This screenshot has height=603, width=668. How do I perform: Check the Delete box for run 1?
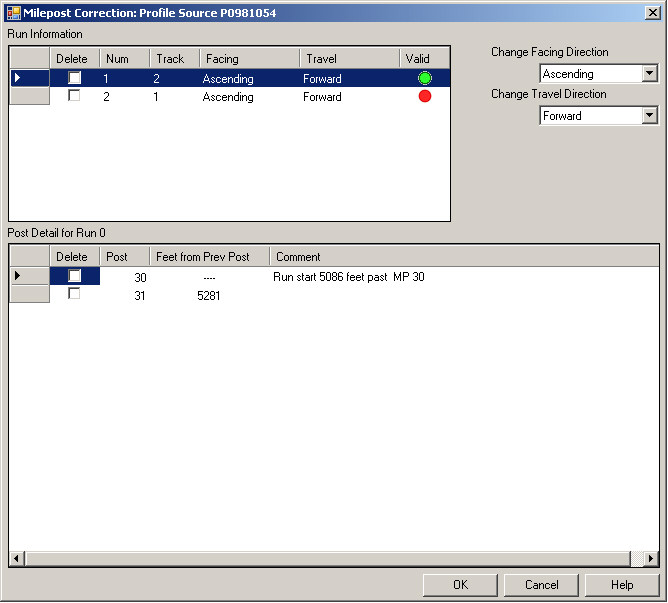pyautogui.click(x=74, y=78)
